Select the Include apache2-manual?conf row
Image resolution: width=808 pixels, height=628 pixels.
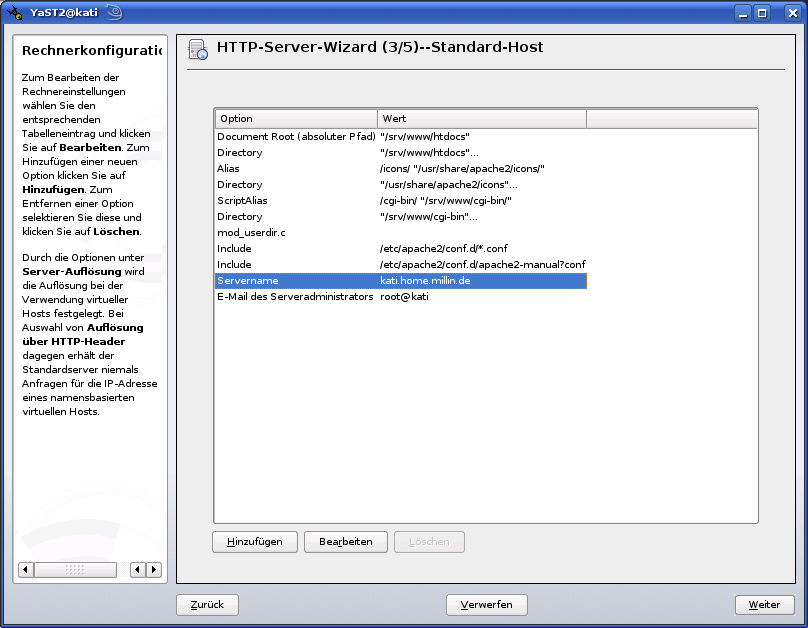[400, 265]
